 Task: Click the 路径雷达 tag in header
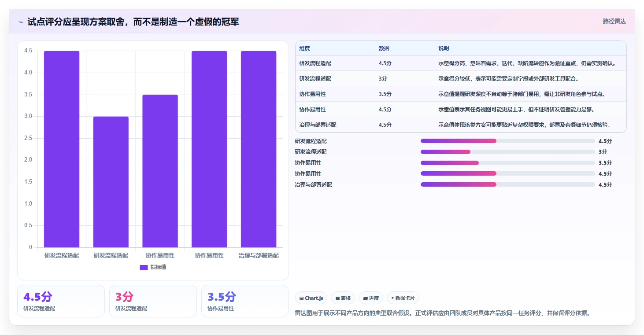coord(614,21)
